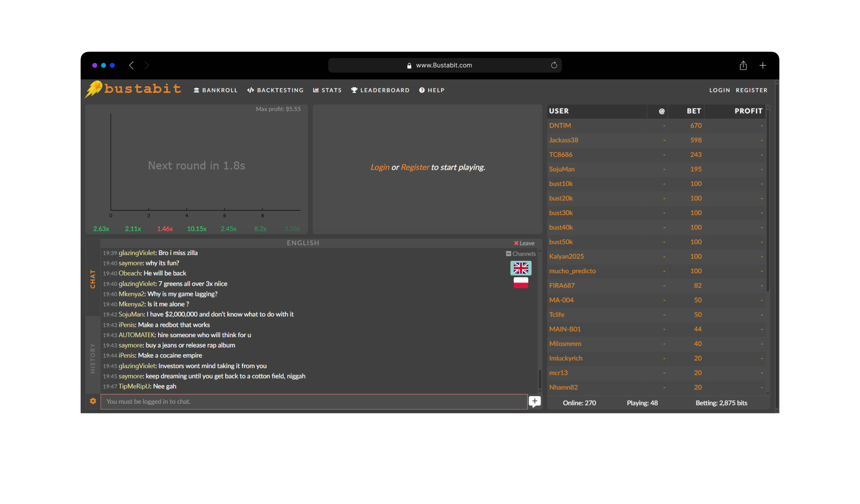Click the chat message input field
The width and height of the screenshot is (860, 504).
313,402
